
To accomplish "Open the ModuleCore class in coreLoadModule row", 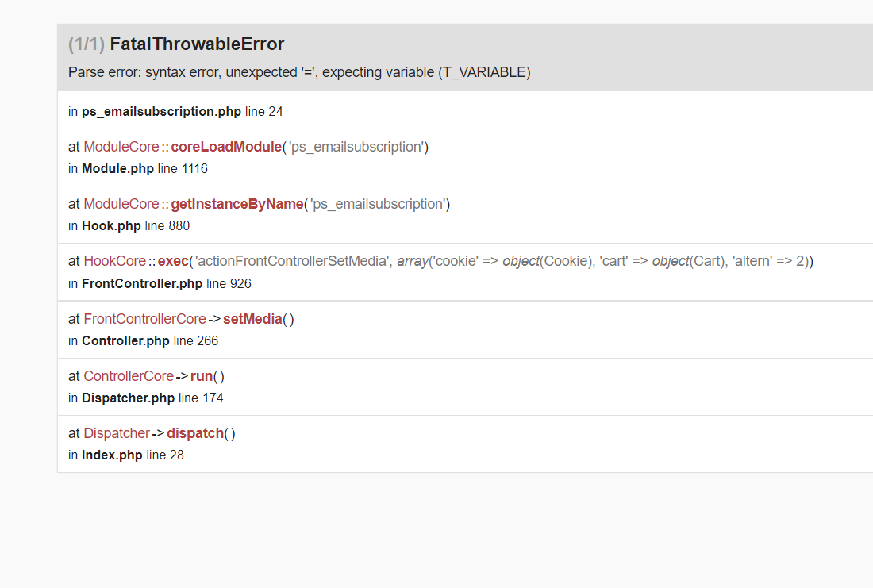I will pos(121,147).
